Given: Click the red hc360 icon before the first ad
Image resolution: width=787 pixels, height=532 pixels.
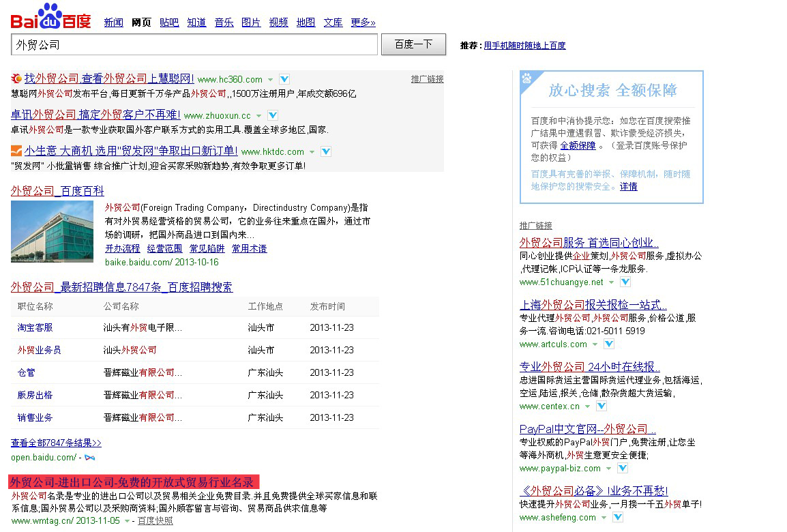Looking at the screenshot, I should pyautogui.click(x=16, y=78).
